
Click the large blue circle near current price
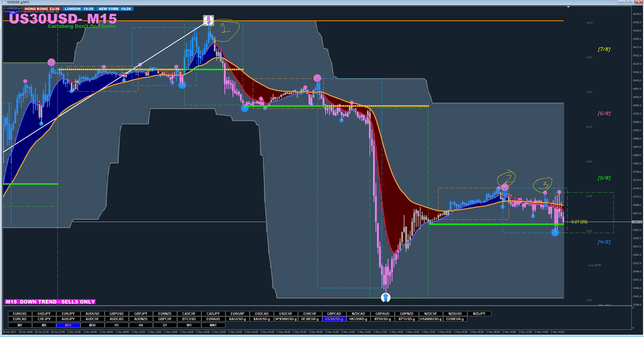click(x=555, y=232)
